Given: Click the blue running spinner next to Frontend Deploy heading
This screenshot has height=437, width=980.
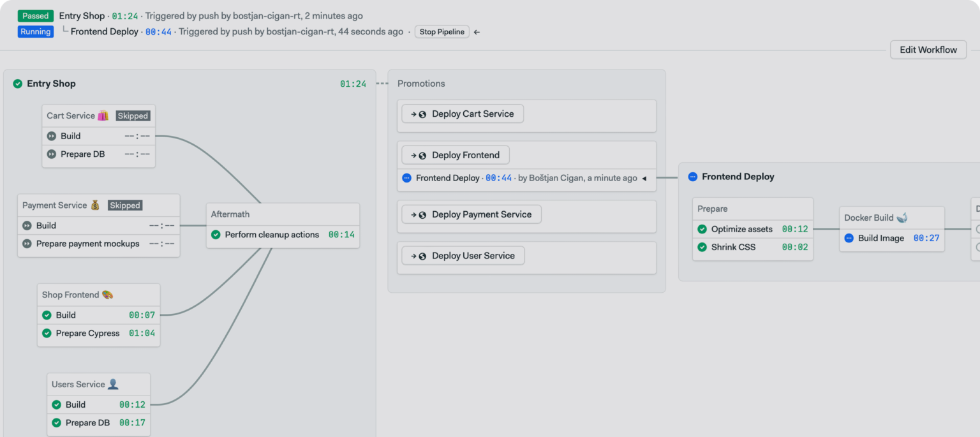Looking at the screenshot, I should pyautogui.click(x=693, y=177).
